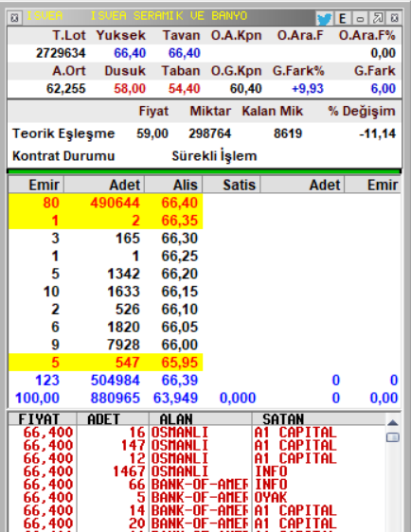Click the small box icon left of ISVEA
Image resolution: width=411 pixels, height=532 pixels.
click(14, 18)
